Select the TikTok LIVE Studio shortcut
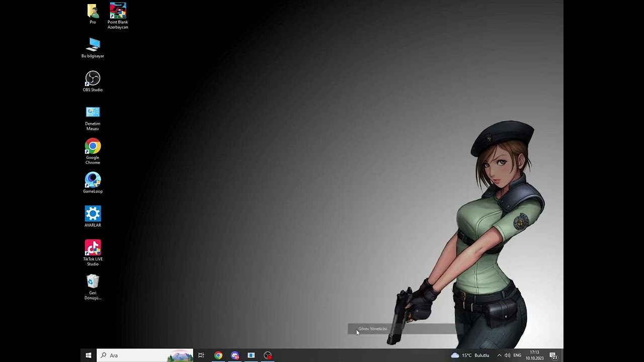Image resolution: width=644 pixels, height=362 pixels. pyautogui.click(x=93, y=253)
